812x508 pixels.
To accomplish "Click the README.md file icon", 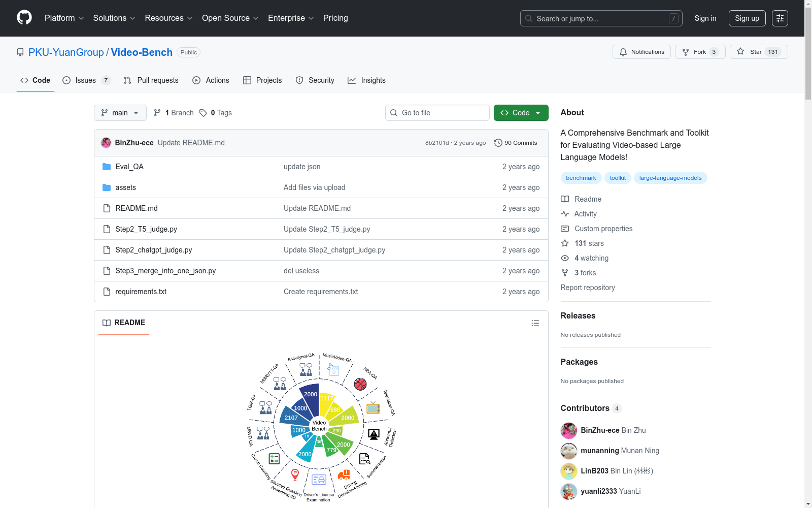I will pos(107,208).
